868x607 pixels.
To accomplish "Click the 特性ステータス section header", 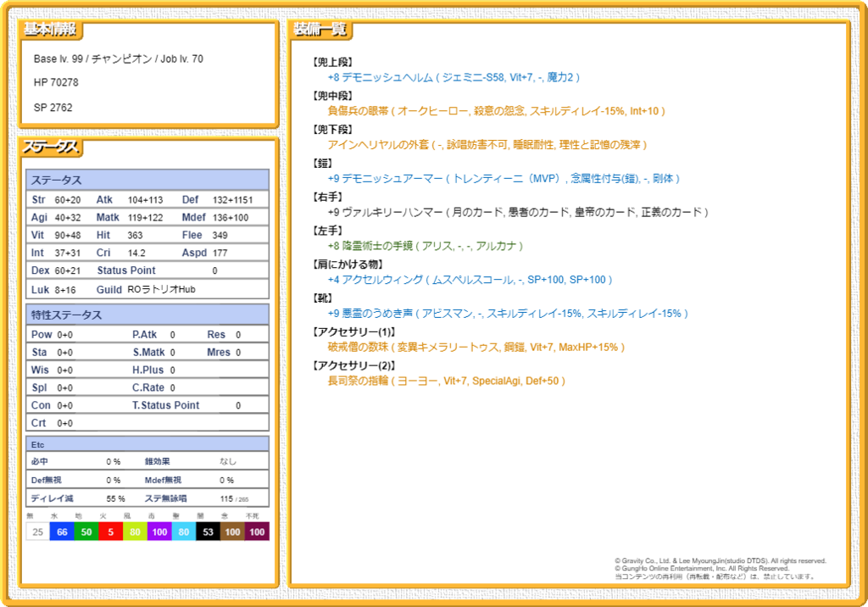I will click(x=66, y=315).
